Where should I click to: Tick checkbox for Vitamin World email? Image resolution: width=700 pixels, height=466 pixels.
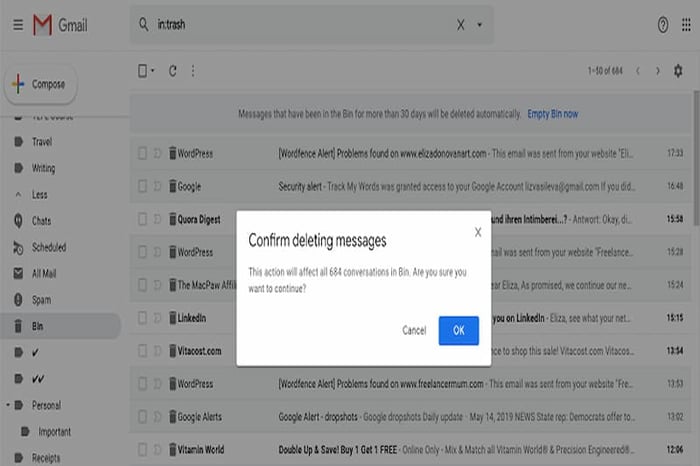[142, 449]
